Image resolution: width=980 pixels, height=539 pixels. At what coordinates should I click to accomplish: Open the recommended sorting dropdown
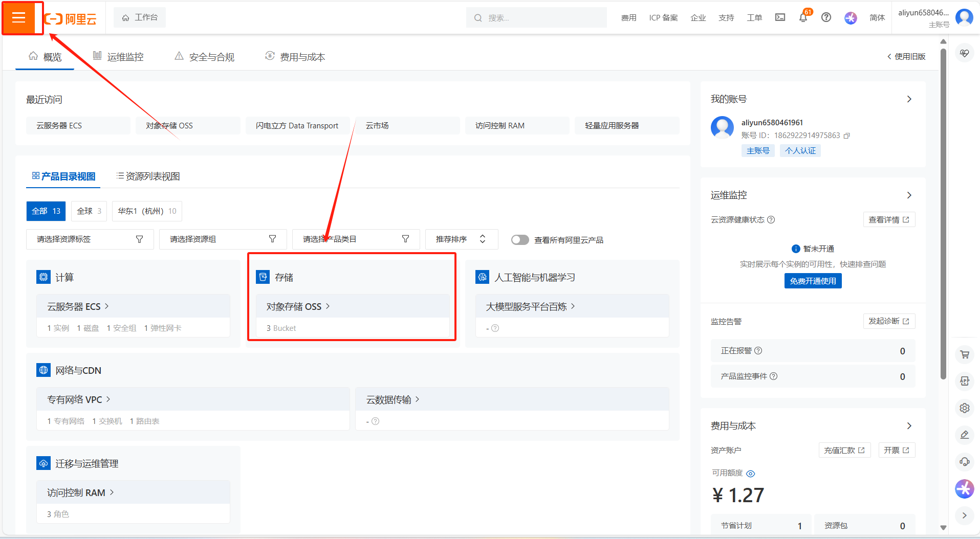point(462,239)
